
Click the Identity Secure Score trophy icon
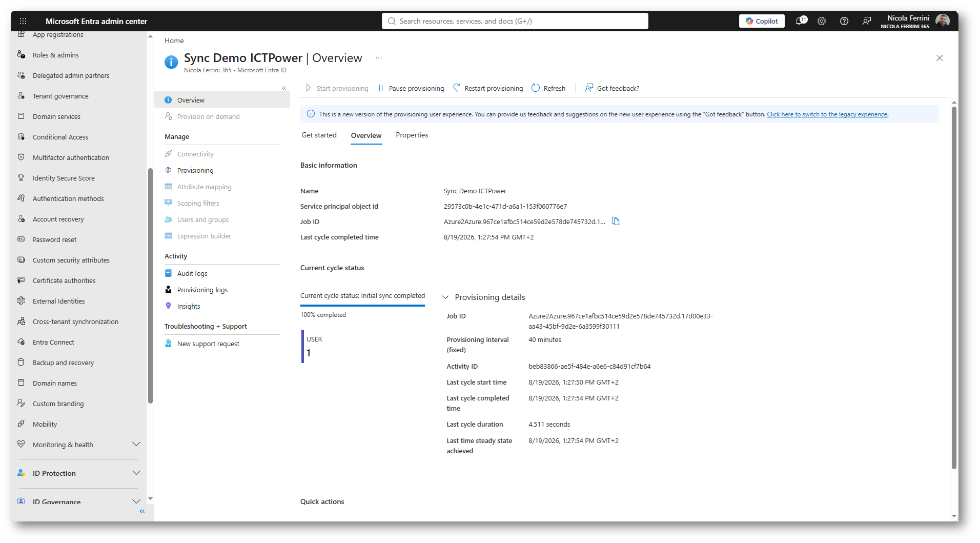(x=21, y=178)
